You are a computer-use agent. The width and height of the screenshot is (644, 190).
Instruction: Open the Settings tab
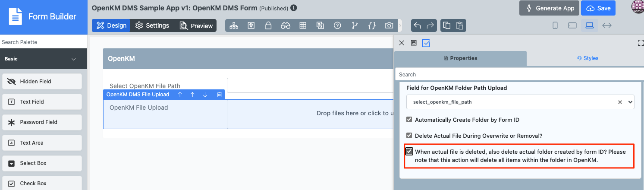[x=152, y=25]
